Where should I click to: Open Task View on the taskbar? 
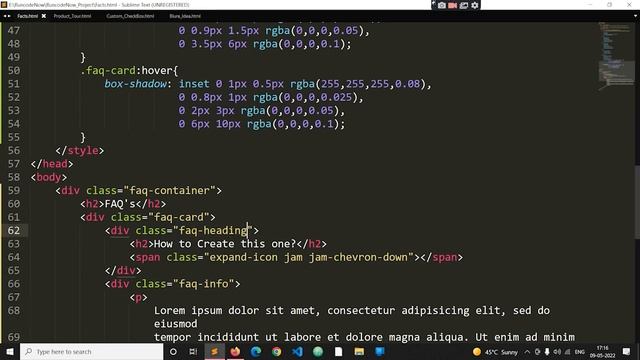(193, 351)
